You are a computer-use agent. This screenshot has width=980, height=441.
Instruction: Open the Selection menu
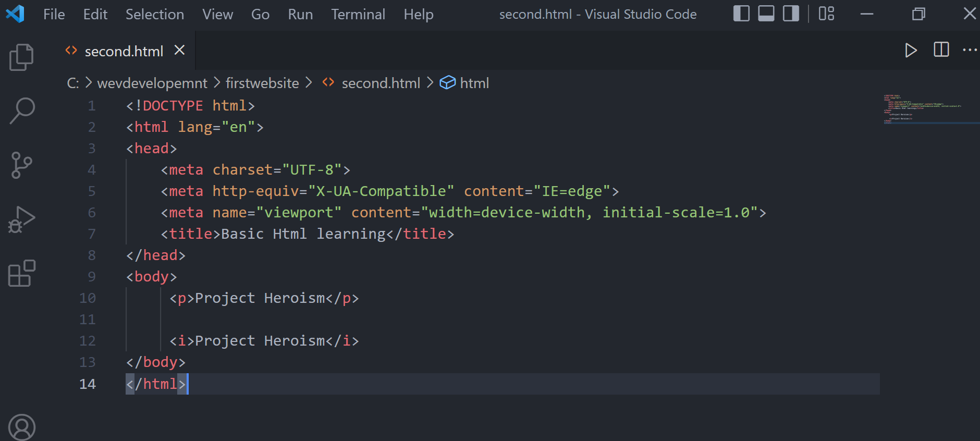[x=155, y=14]
